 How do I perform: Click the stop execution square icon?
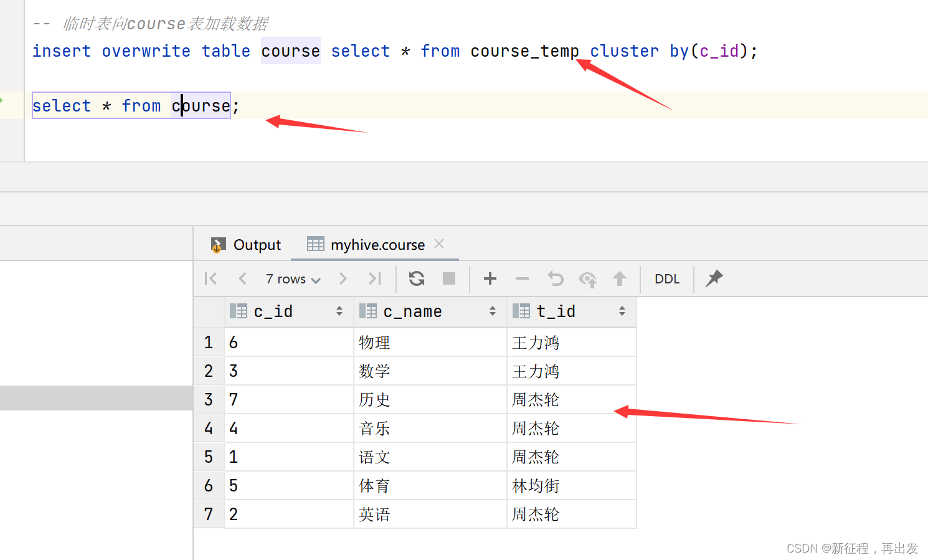pyautogui.click(x=448, y=278)
